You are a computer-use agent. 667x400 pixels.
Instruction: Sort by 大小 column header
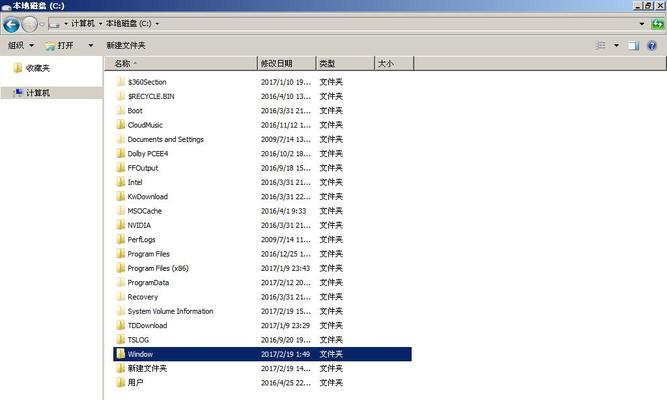394,63
